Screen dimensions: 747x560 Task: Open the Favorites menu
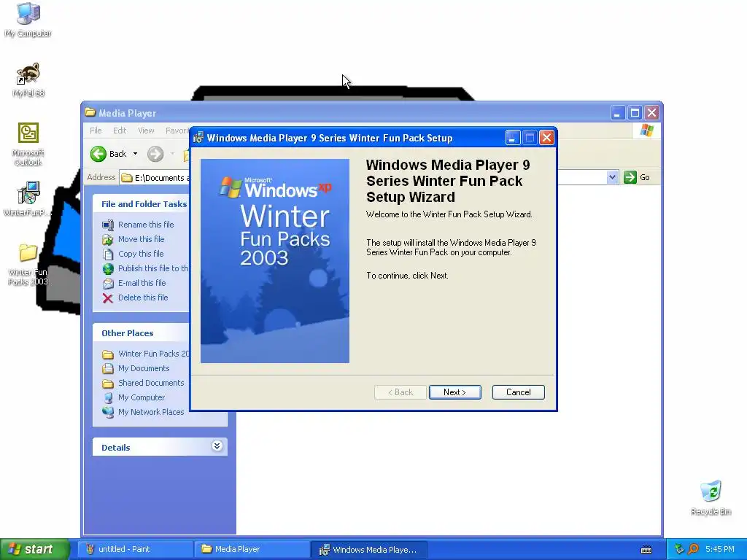[177, 131]
